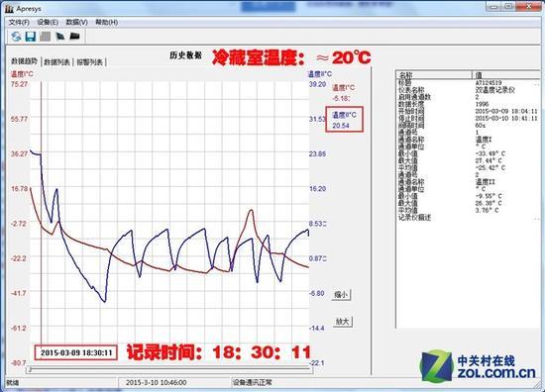Viewport: 545px width, 392px height.
Task: Click the grey square toolbar icon
Action: 46,36
